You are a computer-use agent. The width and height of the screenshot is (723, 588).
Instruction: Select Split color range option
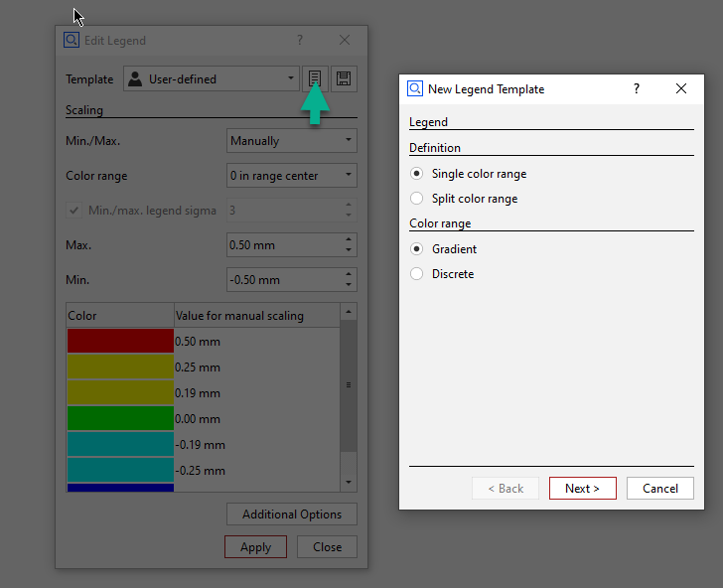(x=417, y=199)
